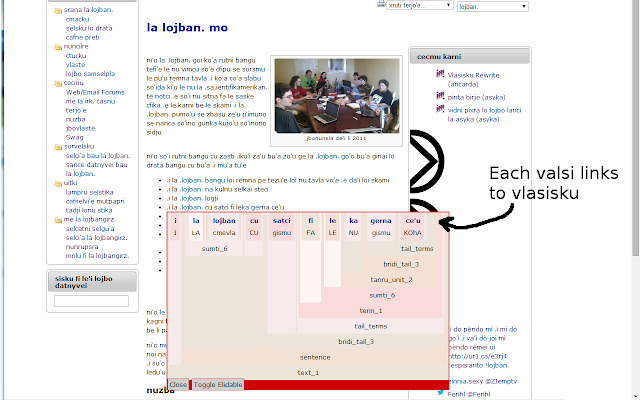Viewport: 640px width, 400px height.
Task: Click folder icon next to uitki
Action: pos(56,183)
